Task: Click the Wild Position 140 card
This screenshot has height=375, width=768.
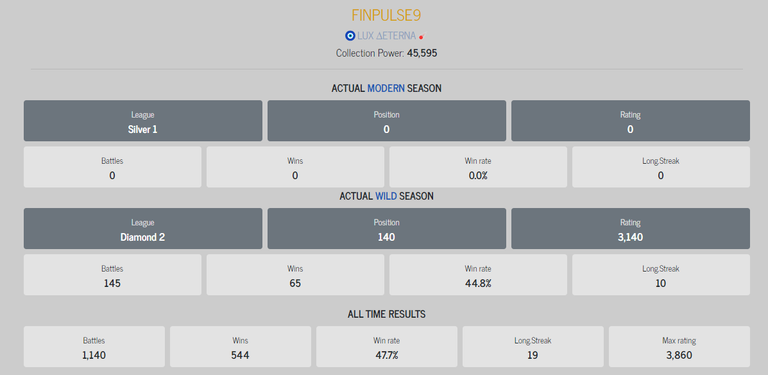Action: coord(386,229)
